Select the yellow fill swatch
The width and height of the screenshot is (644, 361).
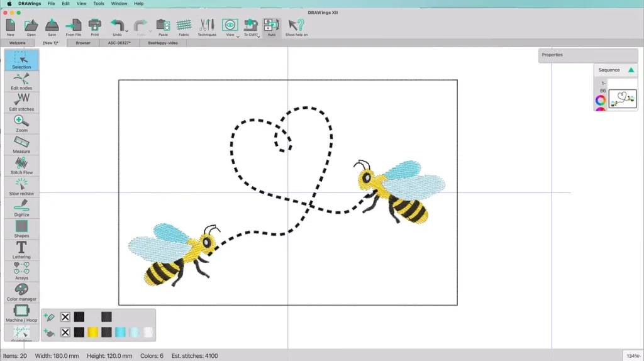pyautogui.click(x=93, y=332)
